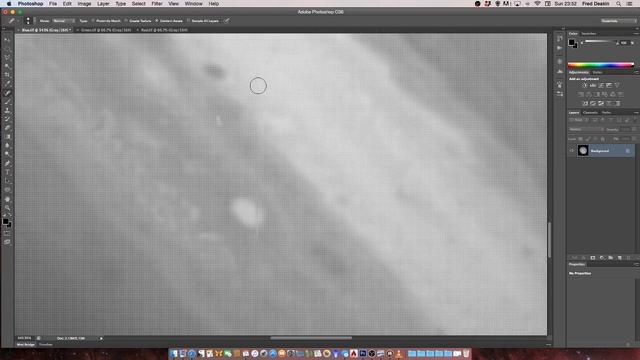This screenshot has height=360, width=640.
Task: Switch to the Red.tif document tab
Action: click(x=163, y=30)
